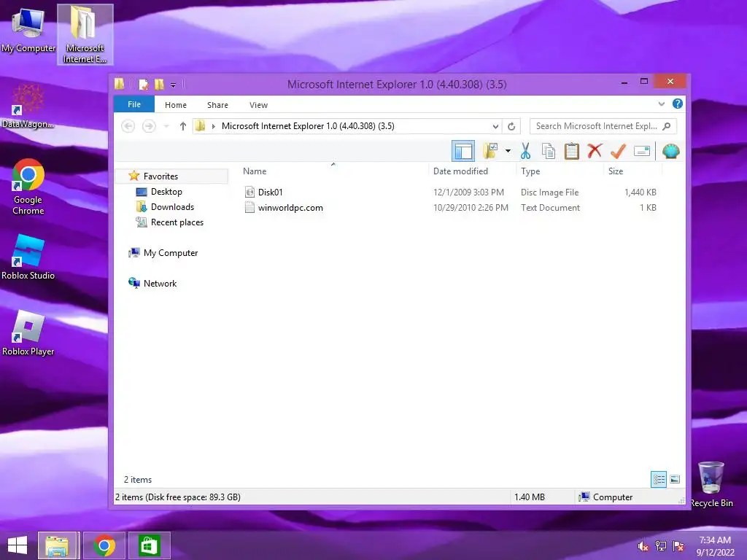Viewport: 747px width, 560px height.
Task: Click the muted volume tray icon
Action: pos(643,546)
